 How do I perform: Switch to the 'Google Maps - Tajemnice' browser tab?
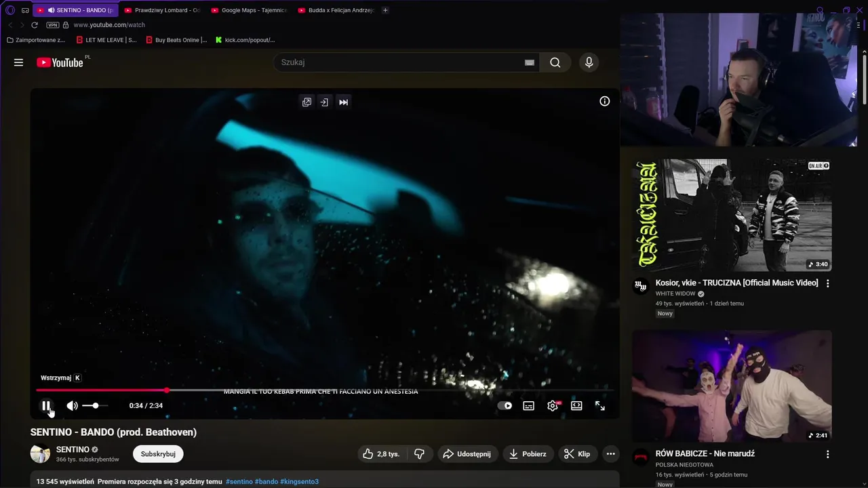point(249,10)
